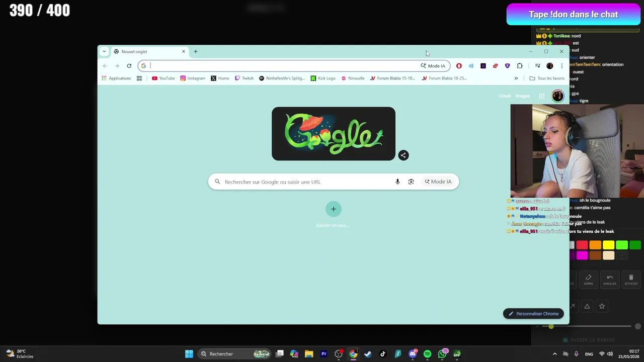Open the NinhaYeslife's bookmark
Screen dimensions: 644x362
pyautogui.click(x=282, y=78)
